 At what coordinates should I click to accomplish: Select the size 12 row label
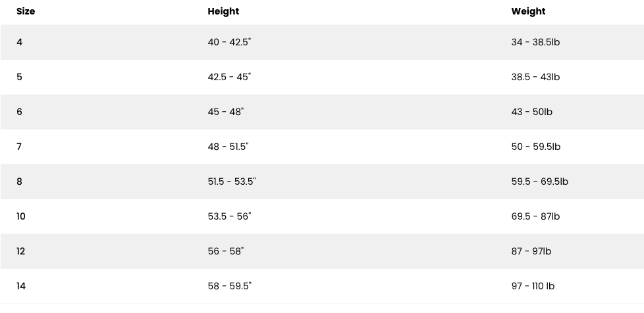pyautogui.click(x=21, y=251)
